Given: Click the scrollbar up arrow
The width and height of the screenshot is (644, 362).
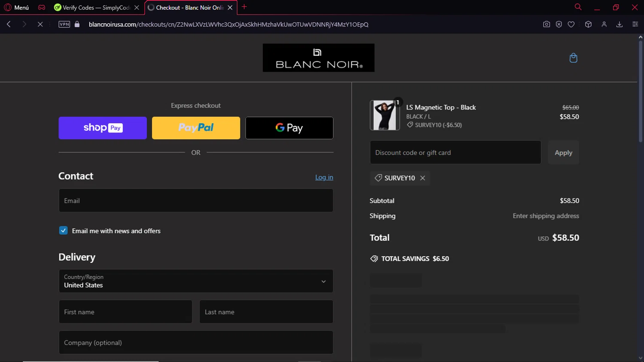Looking at the screenshot, I should (x=641, y=37).
